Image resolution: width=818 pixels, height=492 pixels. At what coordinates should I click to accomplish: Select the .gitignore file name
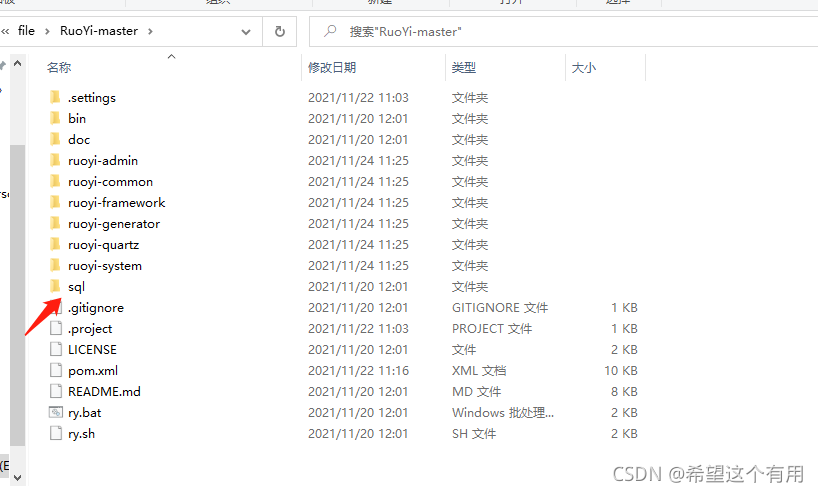click(96, 307)
